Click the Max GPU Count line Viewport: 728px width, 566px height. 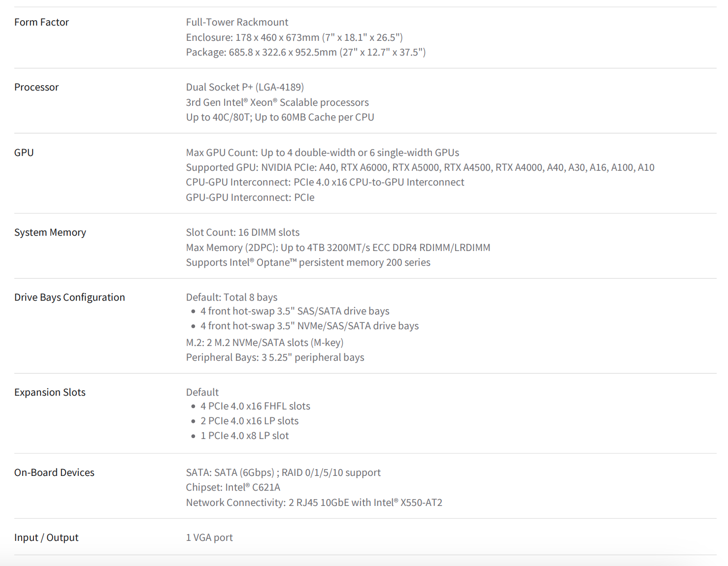323,153
